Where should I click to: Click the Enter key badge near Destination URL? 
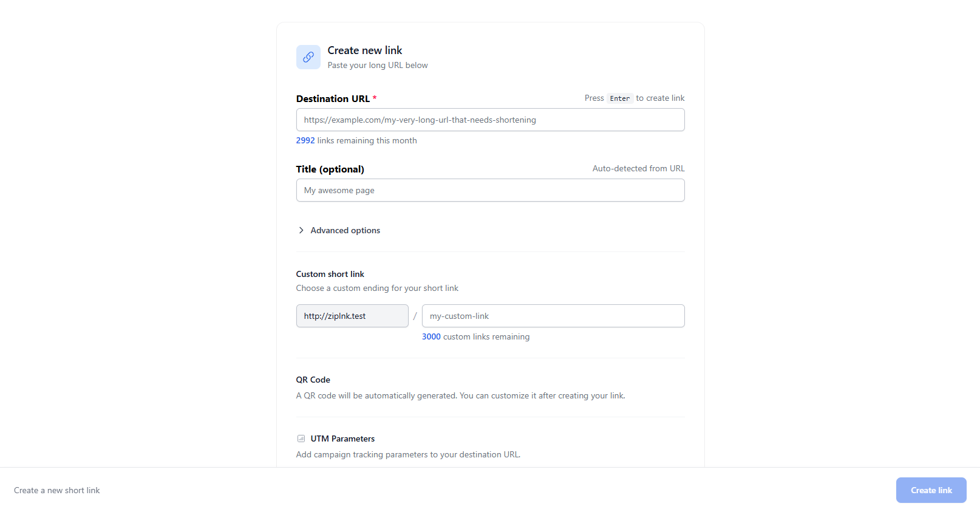point(619,98)
